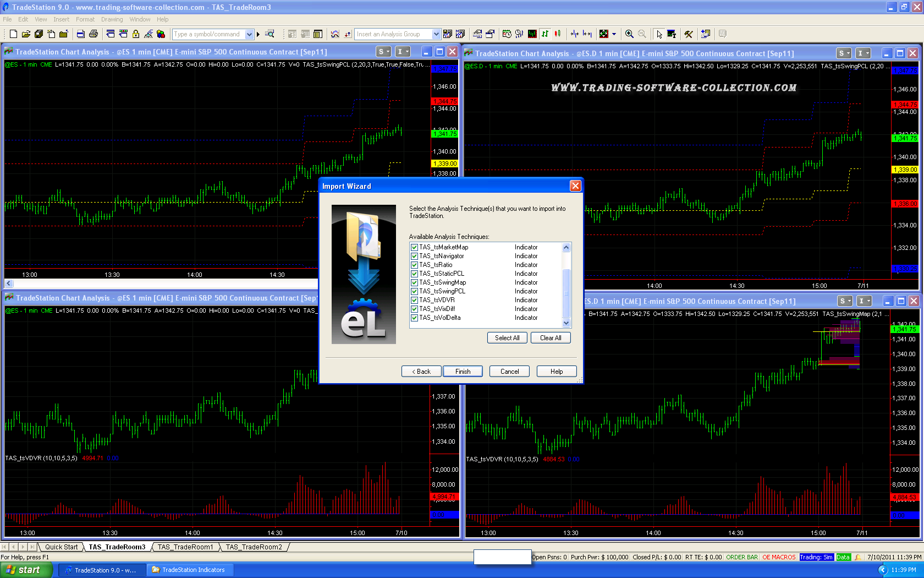
Task: Uncheck the TAS_tsSwingPCL indicator checkbox
Action: pyautogui.click(x=414, y=292)
